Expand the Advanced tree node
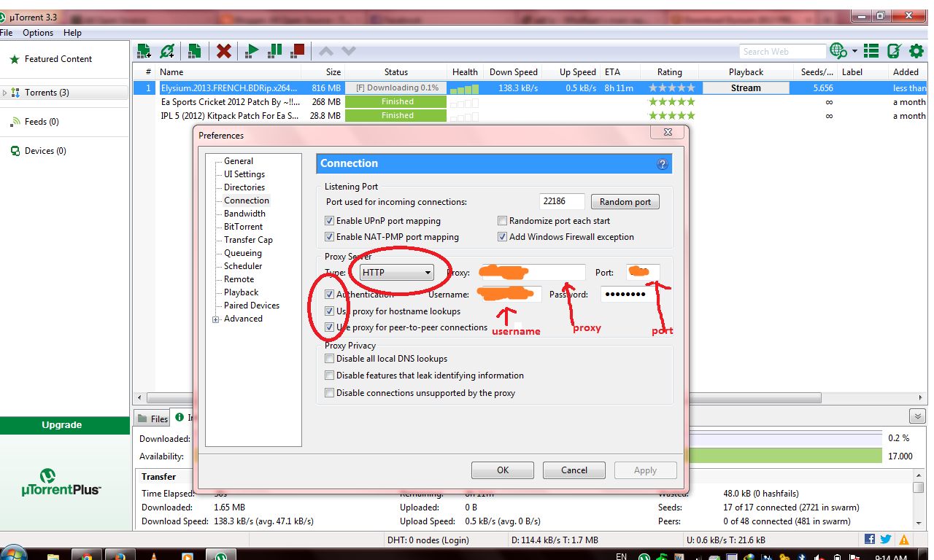The height and width of the screenshot is (560, 934). (x=215, y=319)
